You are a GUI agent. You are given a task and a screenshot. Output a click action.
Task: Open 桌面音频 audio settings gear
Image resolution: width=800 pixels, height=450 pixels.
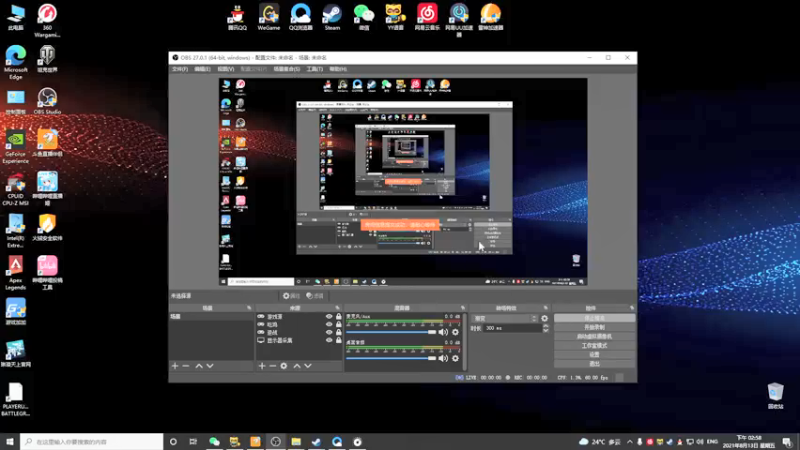pos(456,358)
